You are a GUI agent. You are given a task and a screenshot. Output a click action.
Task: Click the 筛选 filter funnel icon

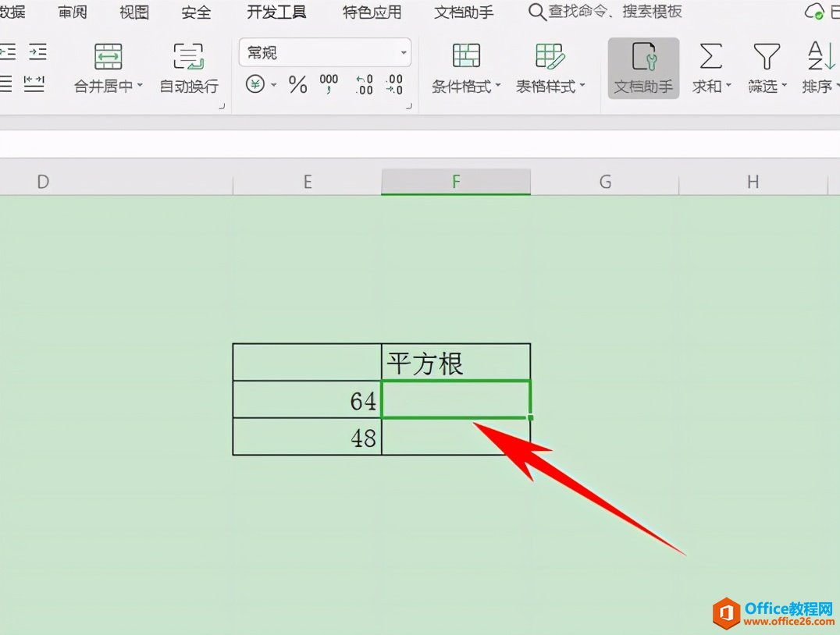(767, 56)
